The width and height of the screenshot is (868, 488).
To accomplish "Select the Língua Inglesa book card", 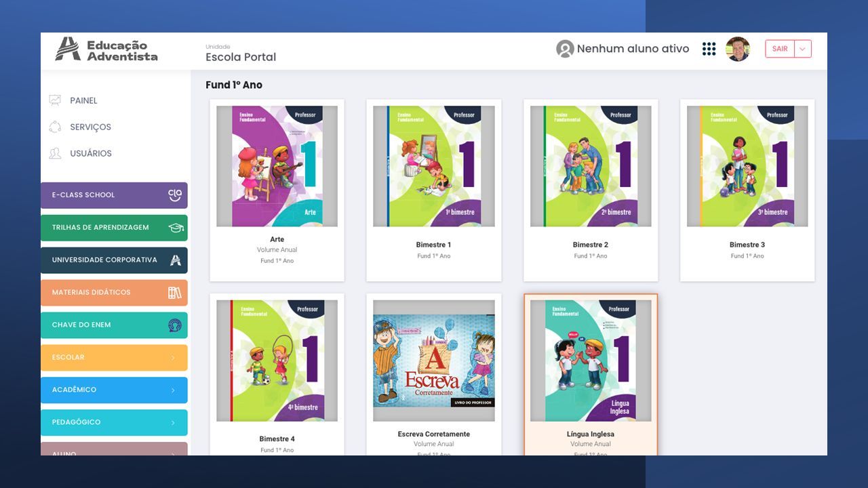I will click(591, 375).
